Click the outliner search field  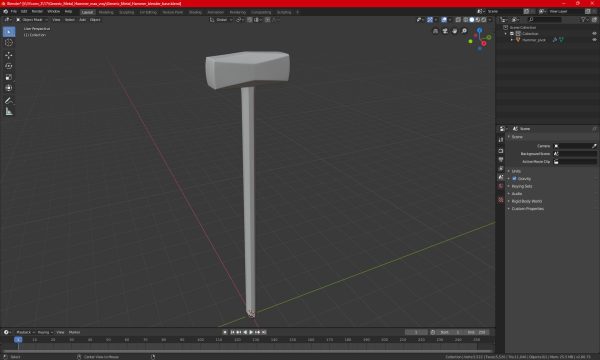[545, 20]
